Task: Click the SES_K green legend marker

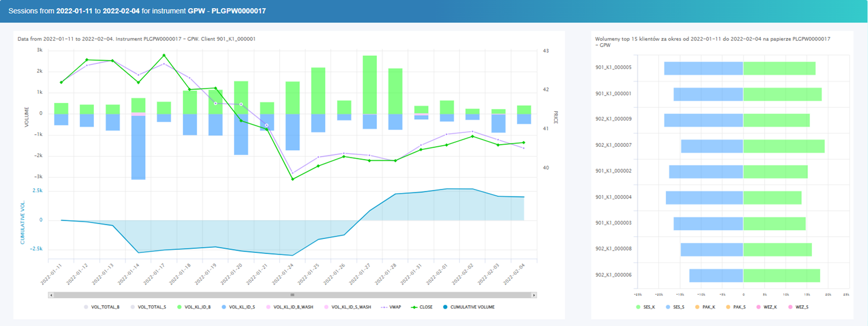Action: pos(638,307)
